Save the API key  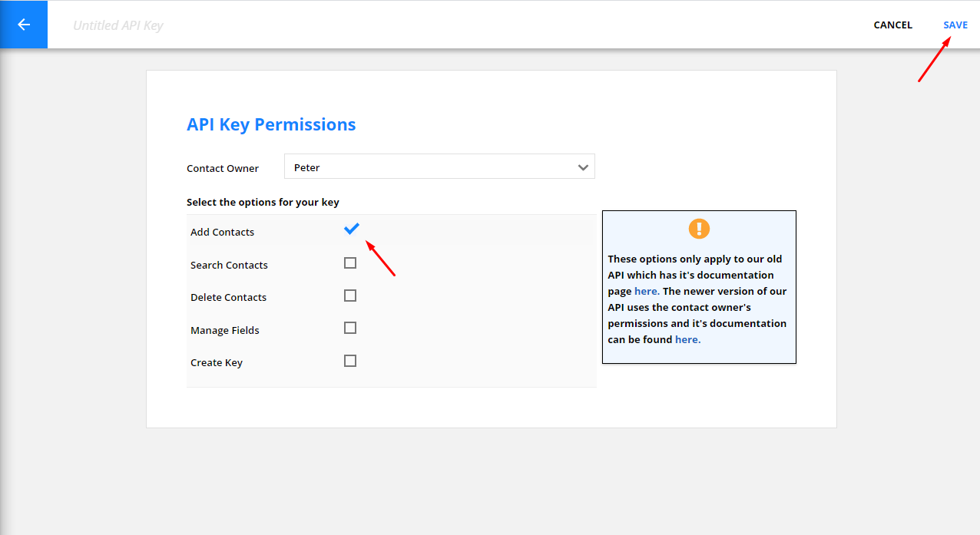pos(955,25)
